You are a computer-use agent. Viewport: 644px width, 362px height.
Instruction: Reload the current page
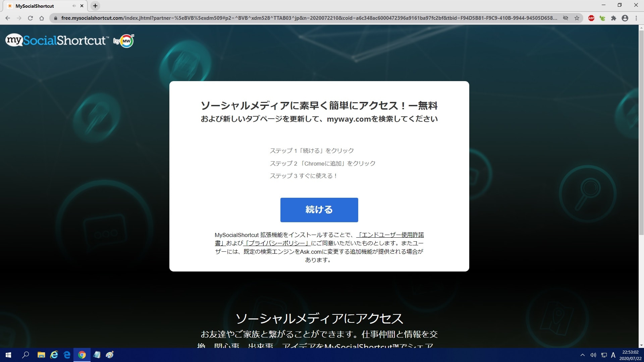coord(30,18)
